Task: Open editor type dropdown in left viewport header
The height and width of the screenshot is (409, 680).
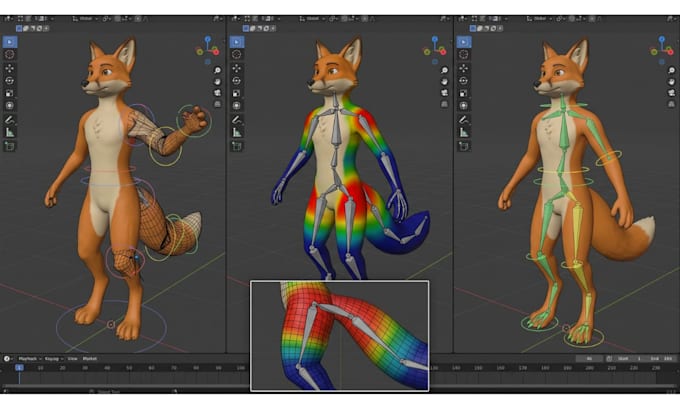Action: [8, 19]
